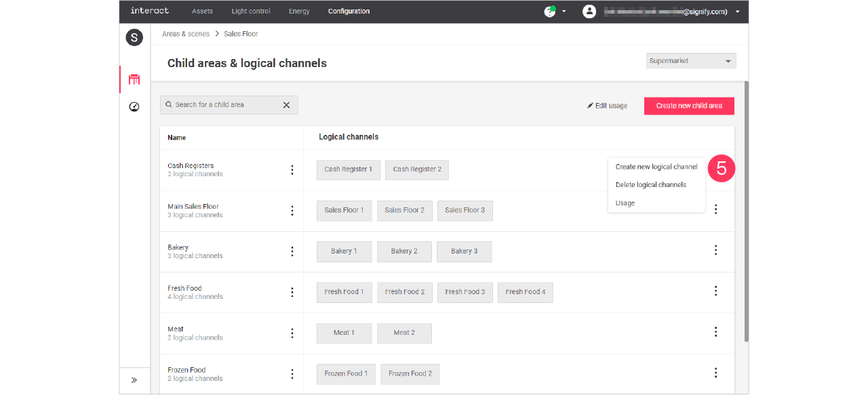Select the pink store icon in the sidebar
This screenshot has width=868, height=406.
134,79
